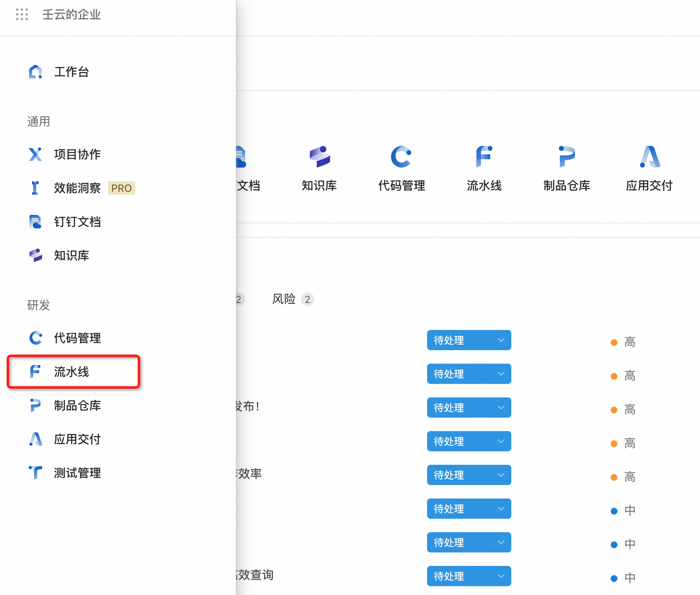
Task: Click the 壬云的企业 organization name
Action: [72, 15]
